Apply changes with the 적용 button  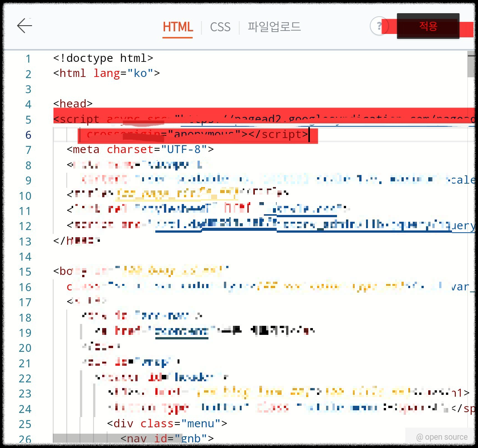coord(428,26)
